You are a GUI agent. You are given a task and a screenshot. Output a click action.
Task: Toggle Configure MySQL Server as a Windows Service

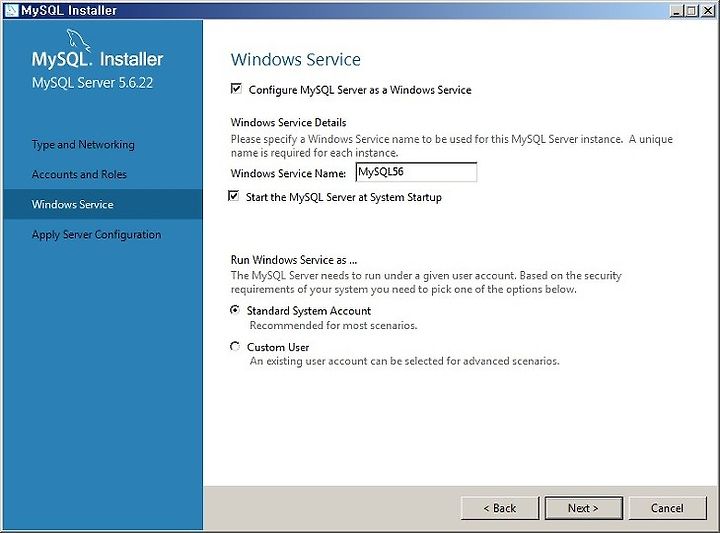(x=236, y=89)
